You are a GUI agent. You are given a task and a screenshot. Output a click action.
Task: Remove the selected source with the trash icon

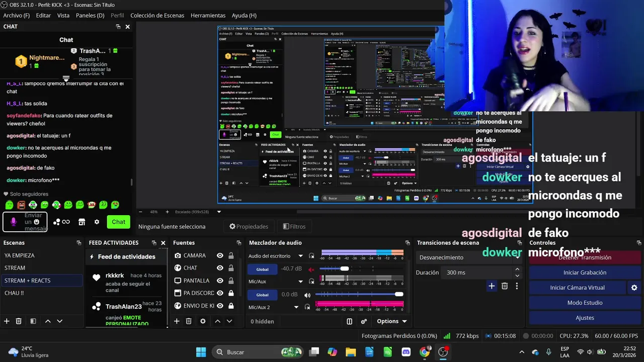189,321
